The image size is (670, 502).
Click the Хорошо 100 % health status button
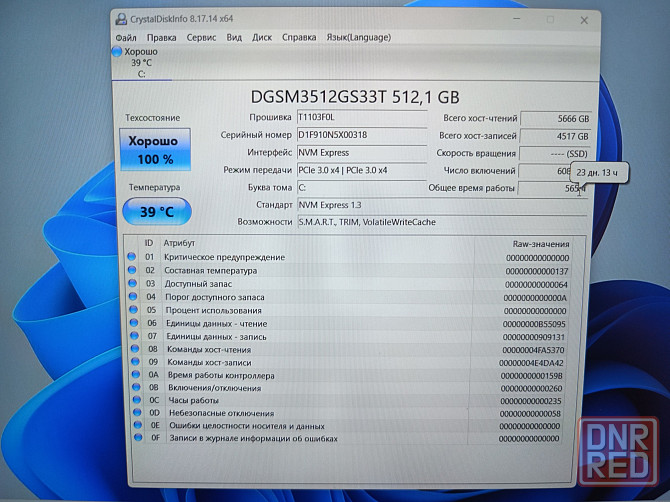pos(156,150)
